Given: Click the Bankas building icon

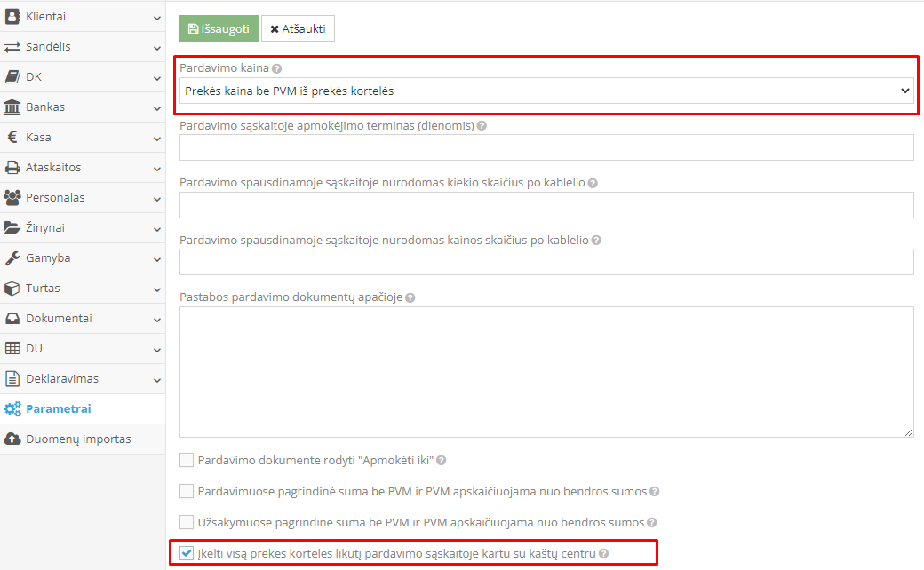Looking at the screenshot, I should (x=12, y=107).
